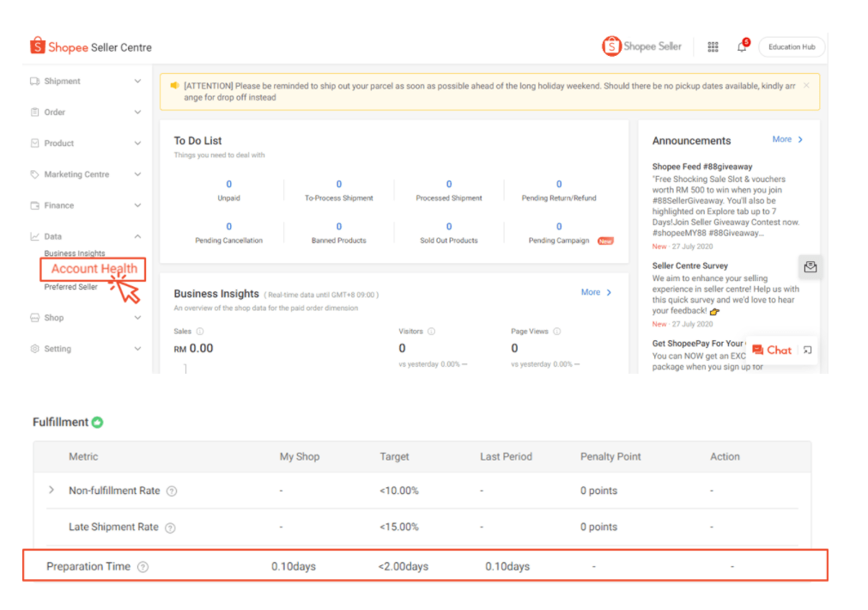
Task: Open Sold Out Products count
Action: (449, 226)
